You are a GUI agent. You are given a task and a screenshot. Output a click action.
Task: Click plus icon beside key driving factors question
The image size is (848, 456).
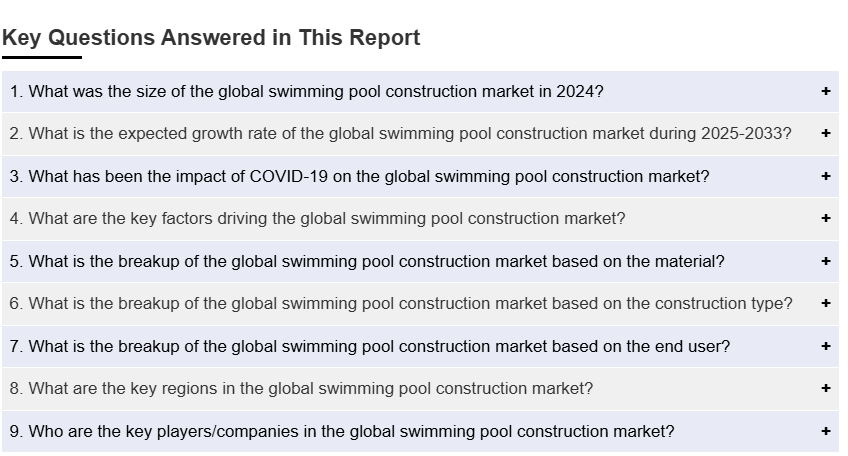tap(825, 218)
